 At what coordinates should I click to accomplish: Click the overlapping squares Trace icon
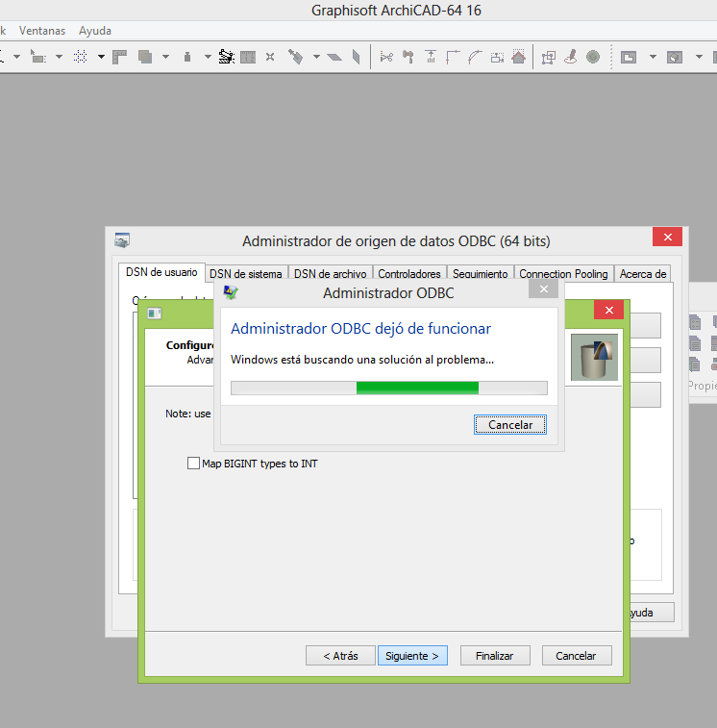click(145, 57)
